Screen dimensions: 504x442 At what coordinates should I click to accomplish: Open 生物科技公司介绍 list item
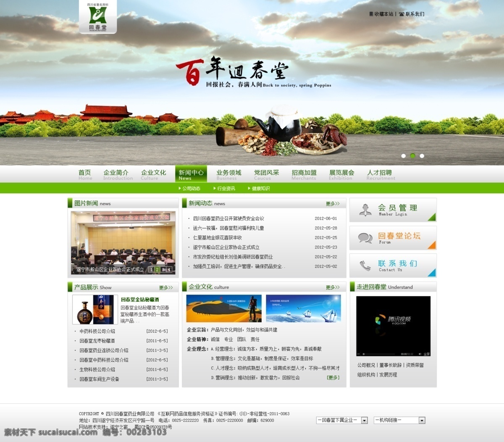point(97,370)
